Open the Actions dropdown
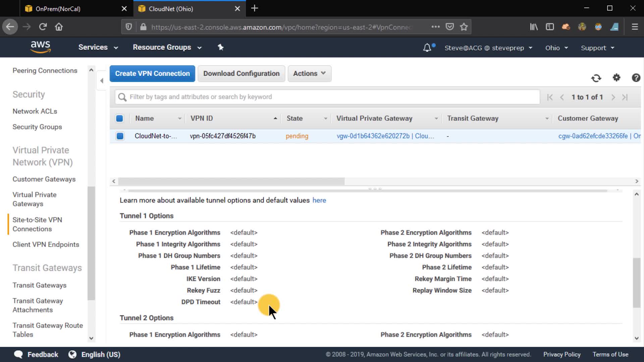This screenshot has width=644, height=362. (x=309, y=73)
